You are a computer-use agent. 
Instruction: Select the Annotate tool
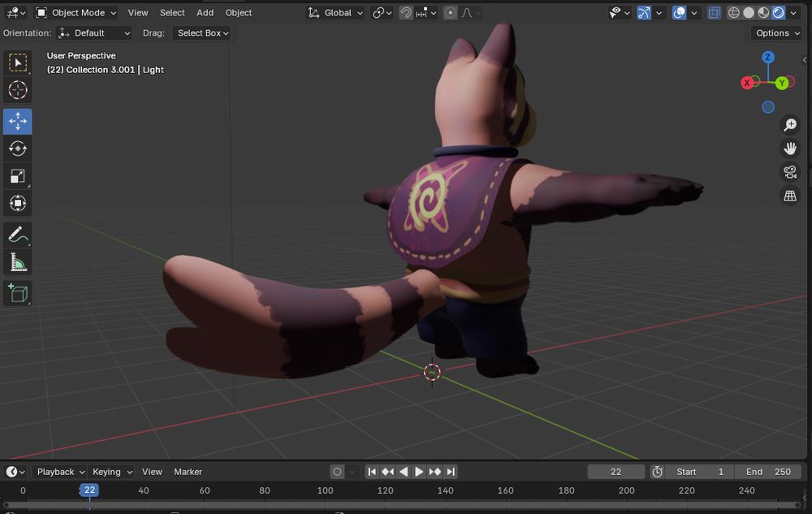point(18,235)
